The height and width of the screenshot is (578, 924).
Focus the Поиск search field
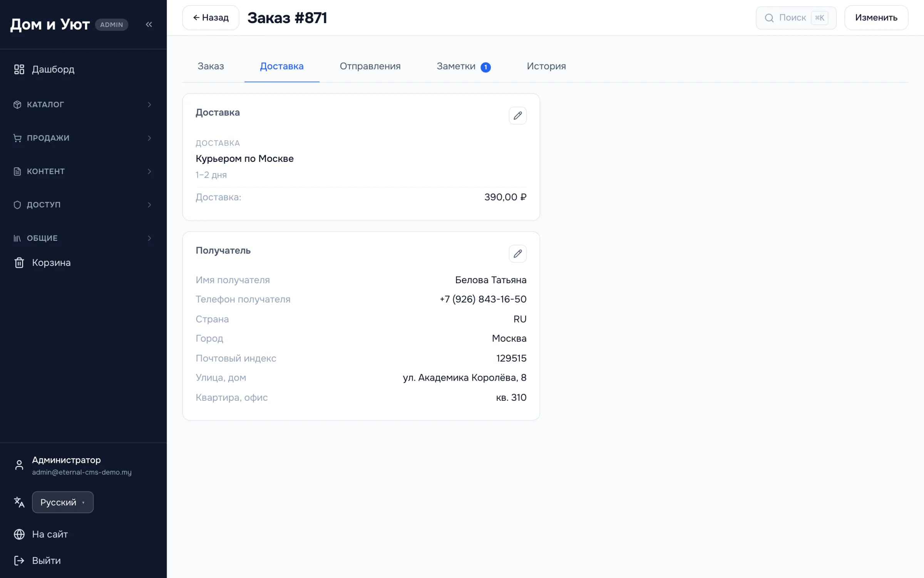pyautogui.click(x=796, y=18)
